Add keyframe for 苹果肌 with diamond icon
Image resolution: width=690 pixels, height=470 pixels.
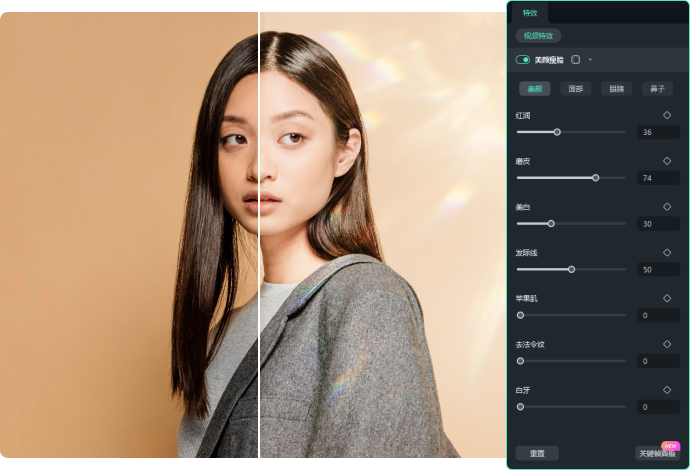click(667, 298)
